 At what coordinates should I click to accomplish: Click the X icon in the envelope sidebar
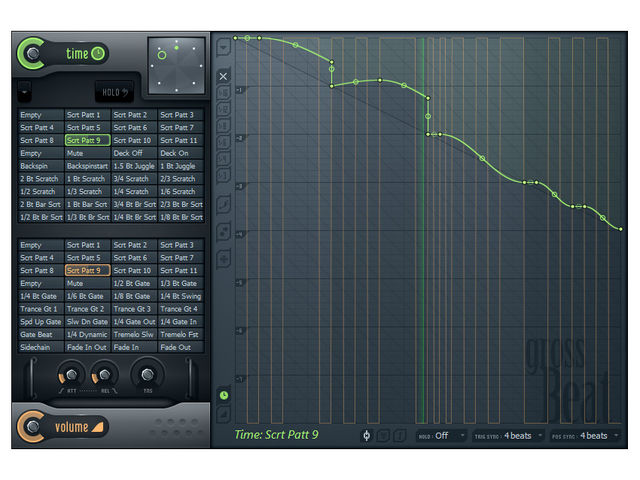pyautogui.click(x=223, y=76)
